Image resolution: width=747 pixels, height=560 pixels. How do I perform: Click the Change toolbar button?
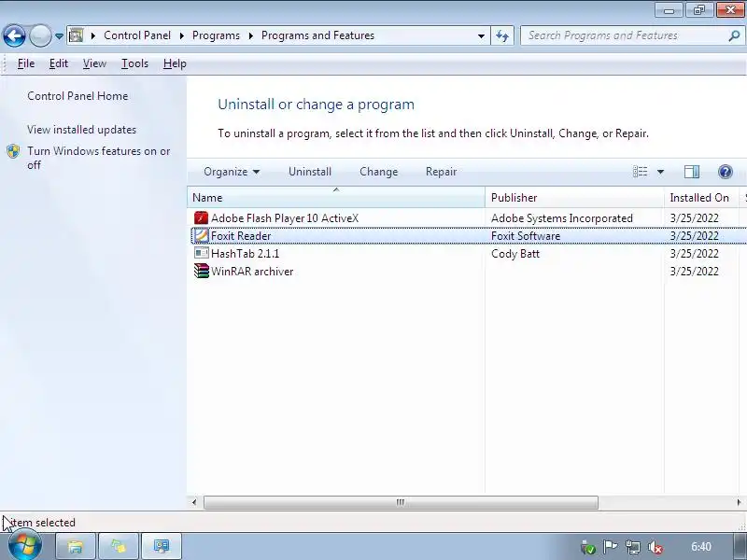pos(379,172)
